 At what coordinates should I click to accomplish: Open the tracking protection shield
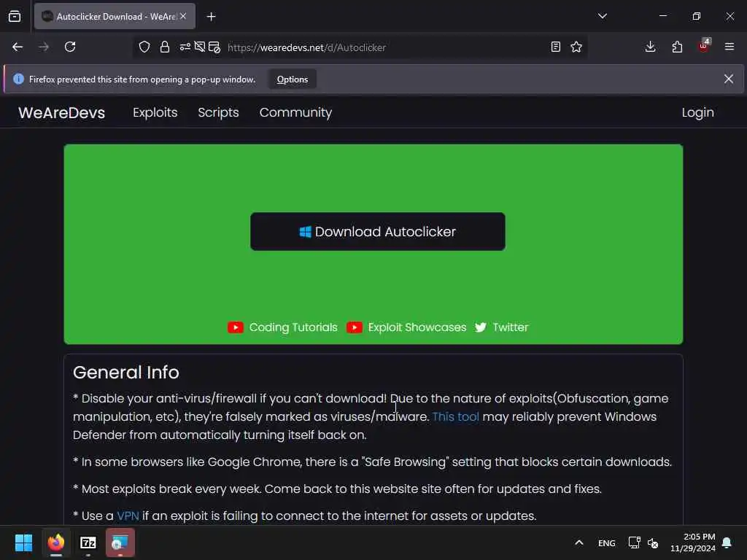coord(144,47)
